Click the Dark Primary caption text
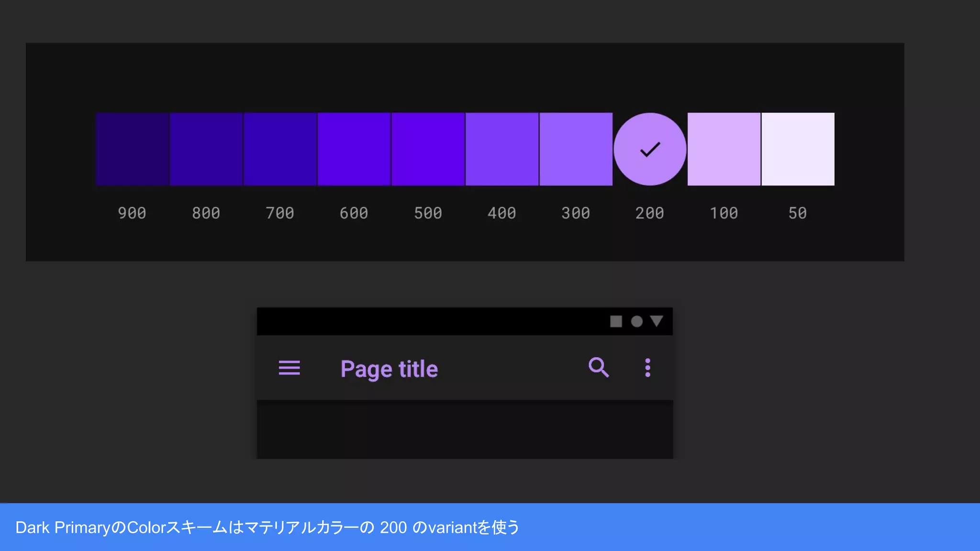 267,528
